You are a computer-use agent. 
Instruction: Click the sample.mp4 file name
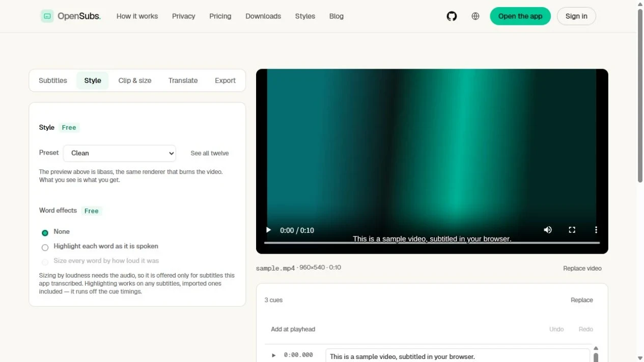[275, 268]
